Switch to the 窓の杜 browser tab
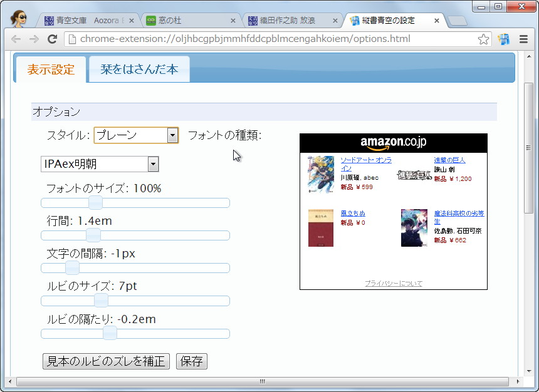Image resolution: width=539 pixels, height=392 pixels. click(190, 21)
